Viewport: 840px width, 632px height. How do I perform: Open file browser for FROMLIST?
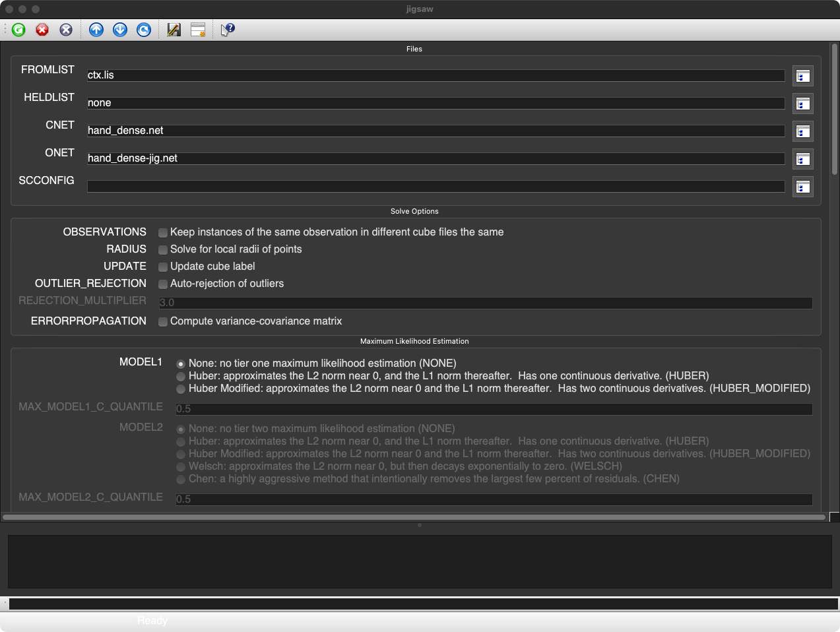(x=802, y=76)
